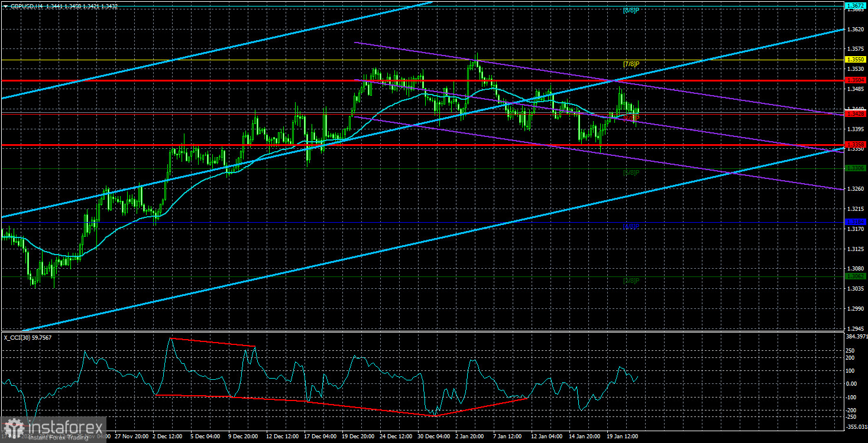The height and width of the screenshot is (443, 868).
Task: Click the blue 1.3161 price tag
Action: pyautogui.click(x=854, y=222)
